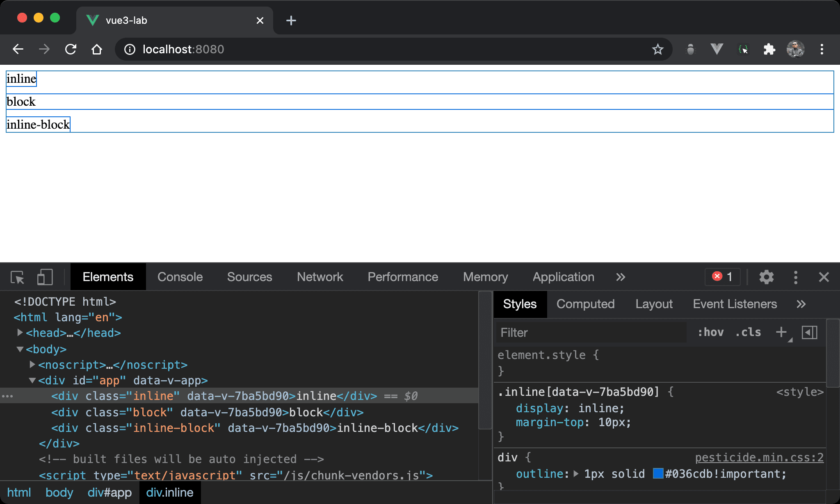Switch to the Console tab
Viewport: 840px width, 504px height.
(x=179, y=276)
